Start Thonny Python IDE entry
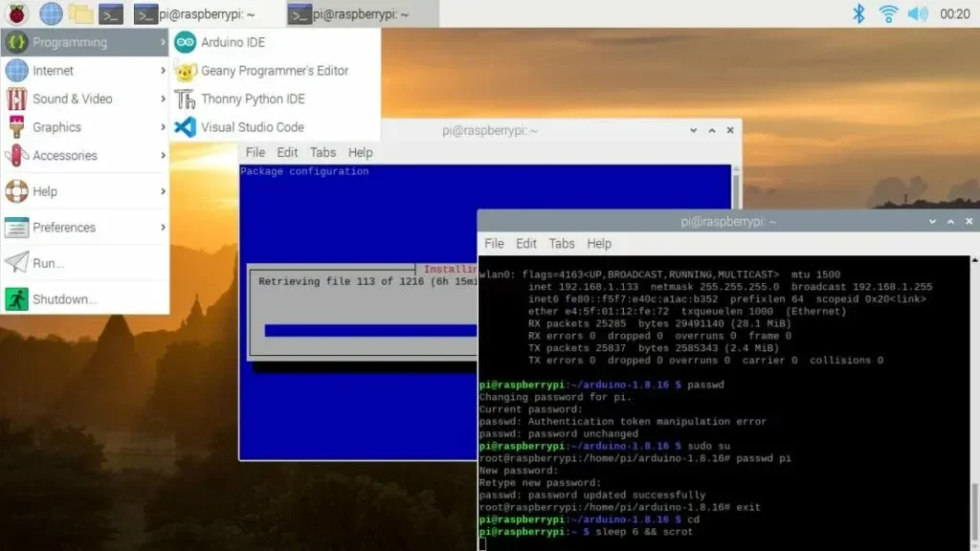 coord(275,99)
